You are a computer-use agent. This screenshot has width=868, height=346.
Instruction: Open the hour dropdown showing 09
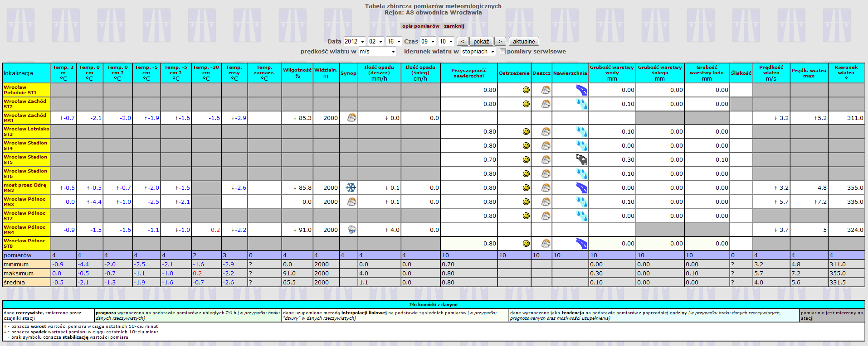tap(428, 41)
